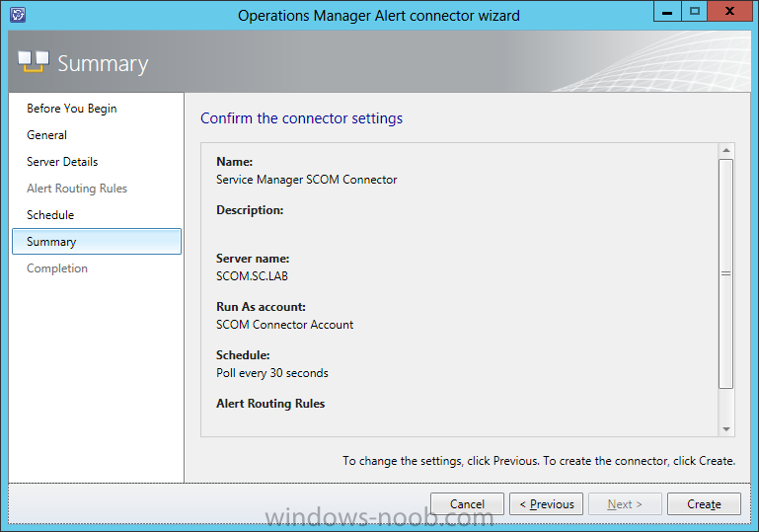This screenshot has height=532, width=759.
Task: Select the Summary step
Action: click(97, 242)
